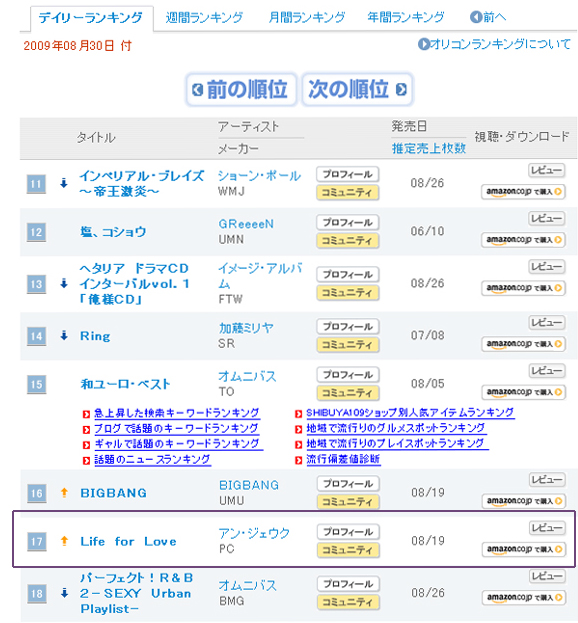The width and height of the screenshot is (578, 623).
Task: Open オリコンランキングについて link
Action: tap(494, 44)
